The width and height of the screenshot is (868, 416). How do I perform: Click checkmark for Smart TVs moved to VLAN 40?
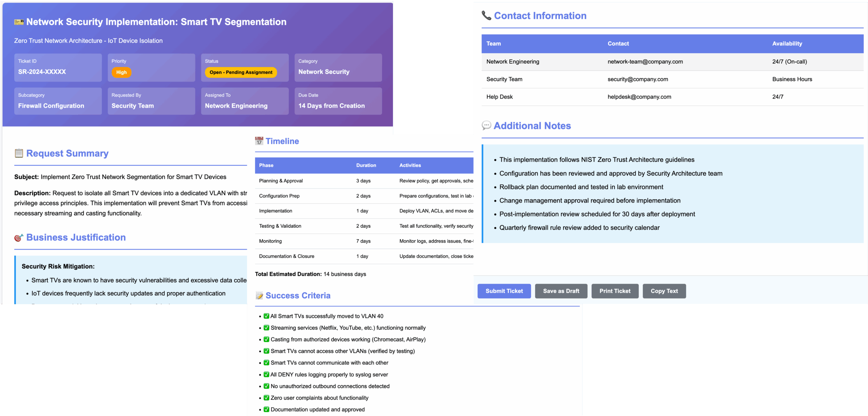coord(267,316)
